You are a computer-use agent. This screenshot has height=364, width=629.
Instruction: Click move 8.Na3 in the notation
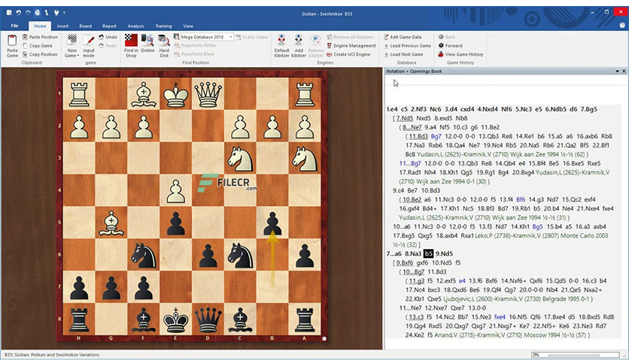[413, 253]
